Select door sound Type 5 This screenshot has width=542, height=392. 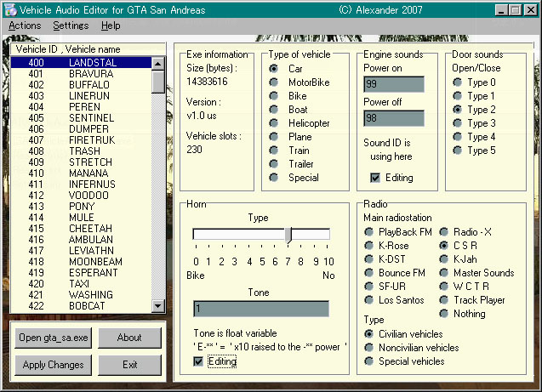point(457,151)
